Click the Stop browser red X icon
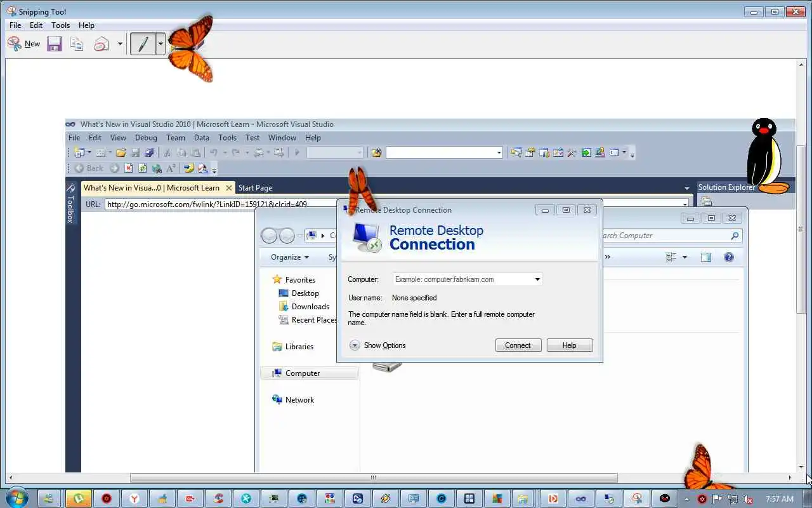 pos(128,168)
